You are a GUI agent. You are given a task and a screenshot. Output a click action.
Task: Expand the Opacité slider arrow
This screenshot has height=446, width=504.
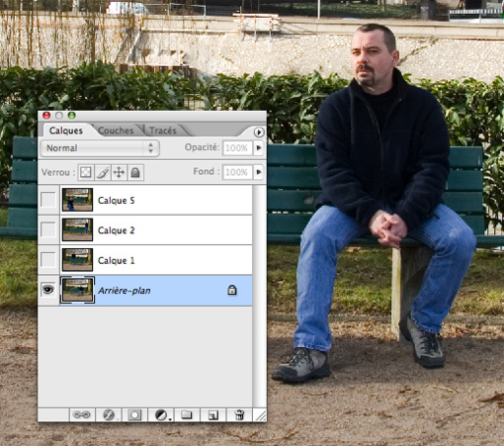259,147
